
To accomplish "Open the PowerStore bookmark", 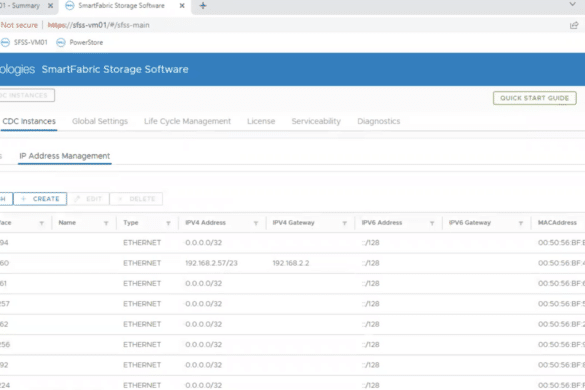I will click(79, 43).
